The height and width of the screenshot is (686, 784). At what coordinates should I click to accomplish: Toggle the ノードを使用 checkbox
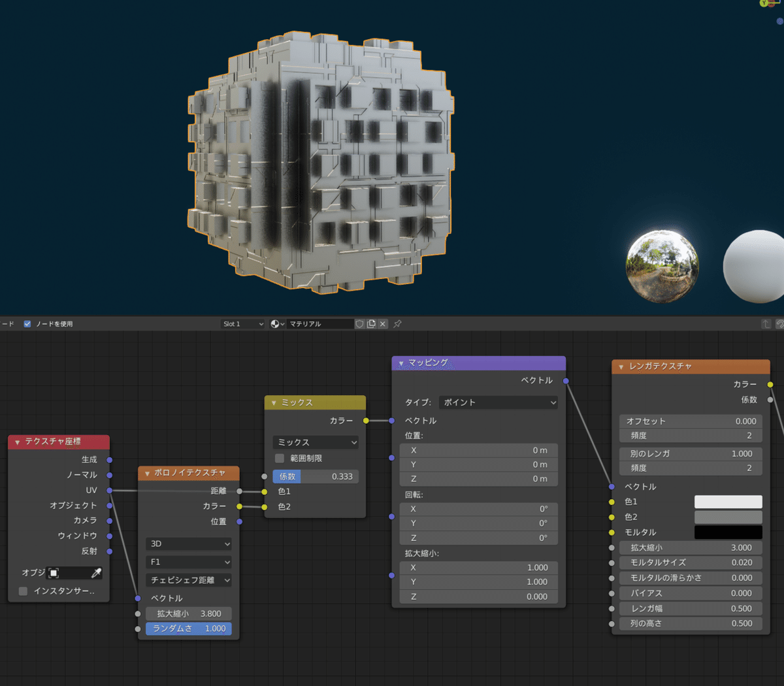tap(27, 324)
